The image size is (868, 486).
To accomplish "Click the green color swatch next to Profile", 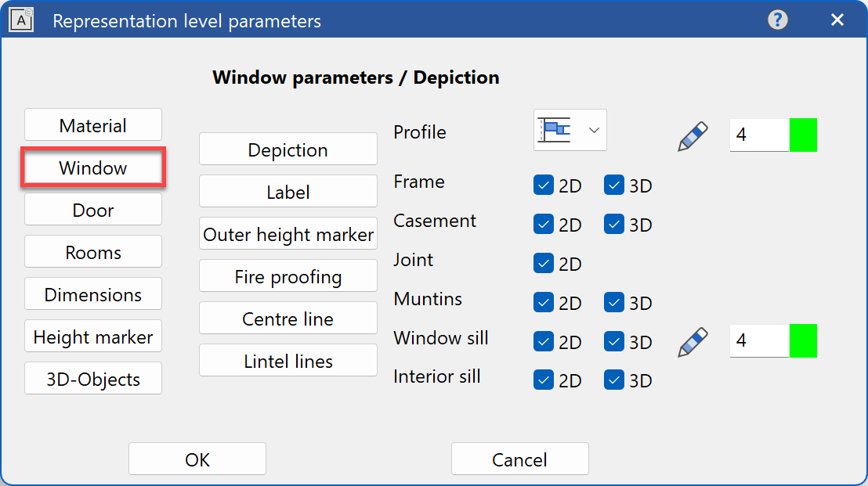I will [x=805, y=135].
